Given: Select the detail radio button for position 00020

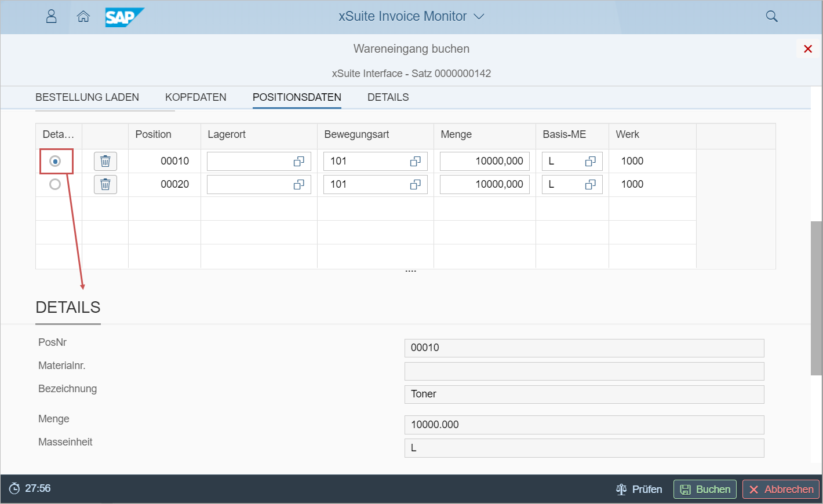Looking at the screenshot, I should 55,184.
